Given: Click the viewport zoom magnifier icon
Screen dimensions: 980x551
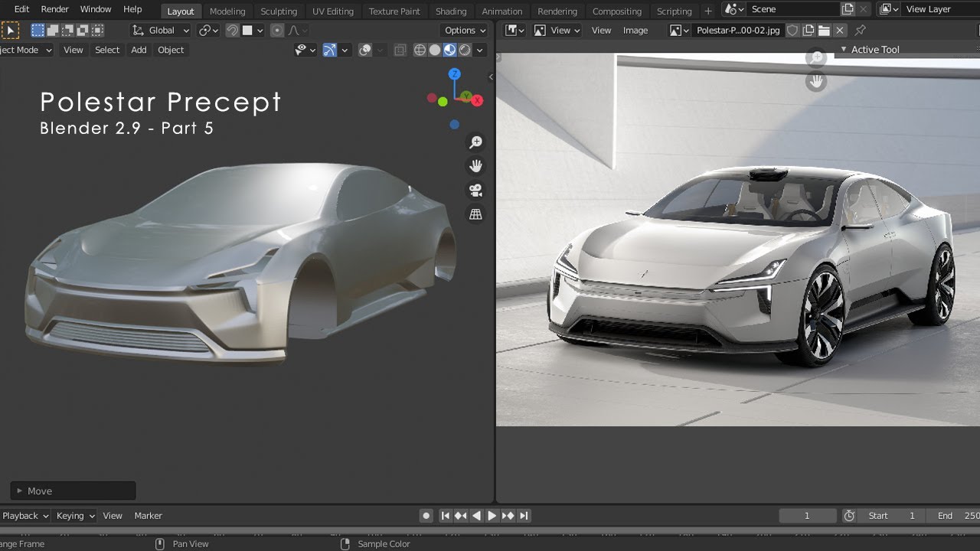Looking at the screenshot, I should coord(475,142).
